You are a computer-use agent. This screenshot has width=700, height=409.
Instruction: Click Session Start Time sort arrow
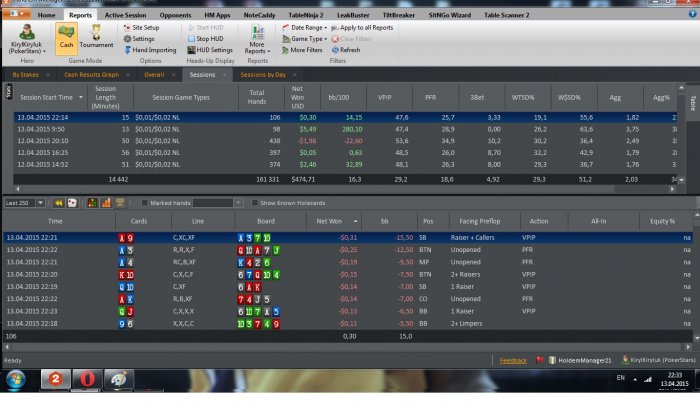(81, 97)
